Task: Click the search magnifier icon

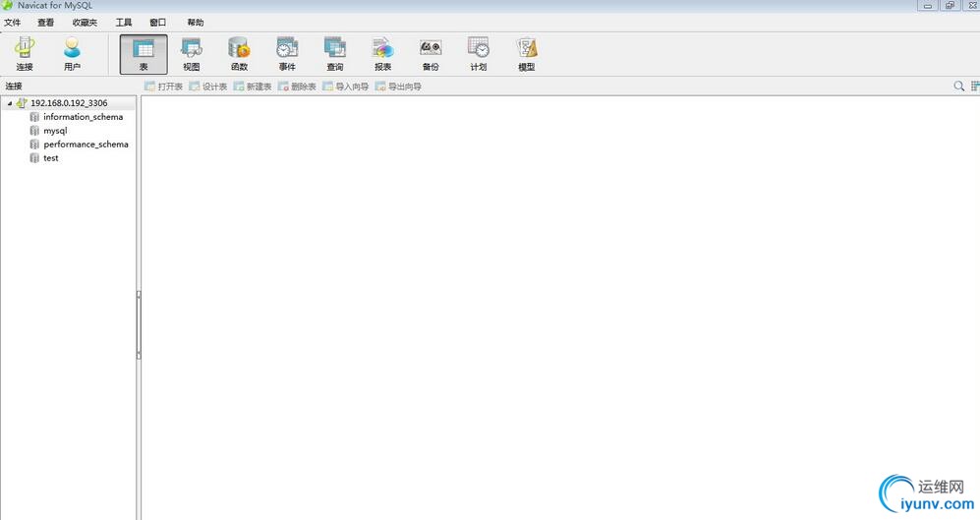Action: [x=958, y=87]
